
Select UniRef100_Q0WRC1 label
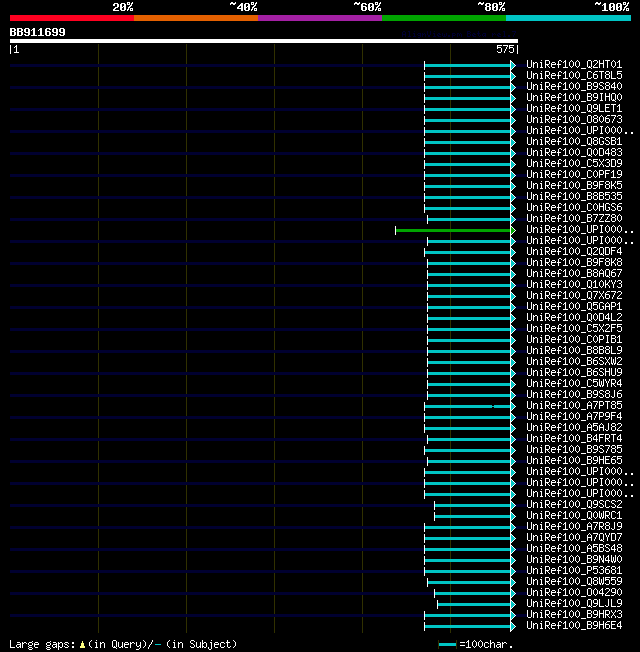coord(574,515)
